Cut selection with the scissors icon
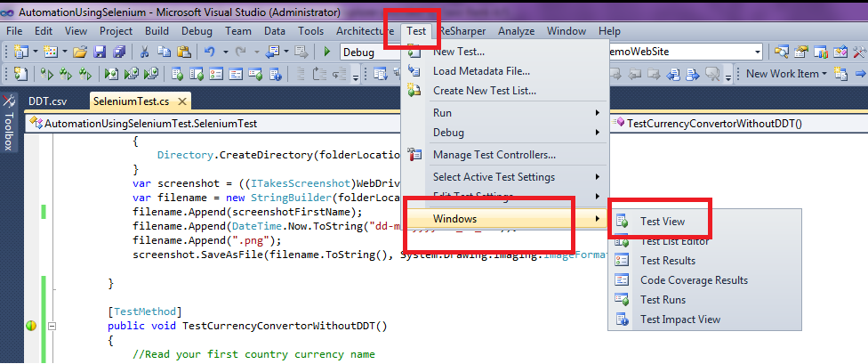 (x=145, y=53)
